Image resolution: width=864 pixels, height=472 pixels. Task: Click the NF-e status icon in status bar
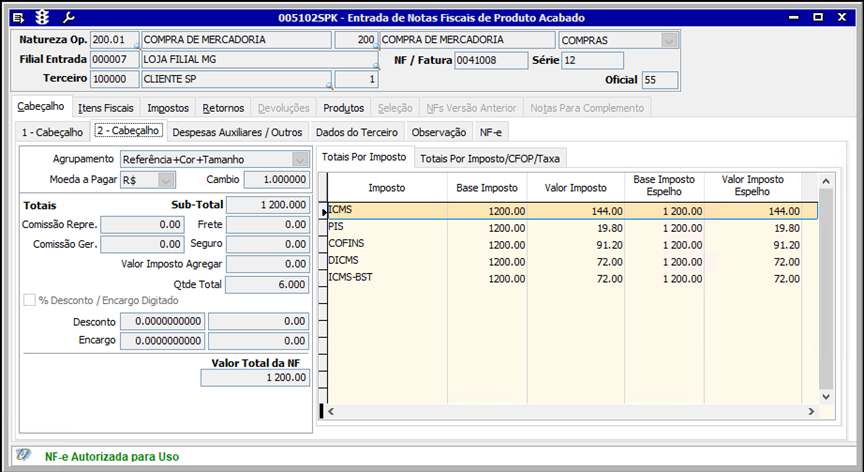(x=23, y=455)
